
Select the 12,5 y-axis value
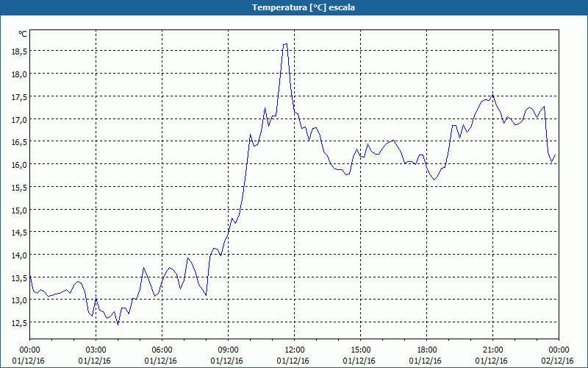pos(19,323)
